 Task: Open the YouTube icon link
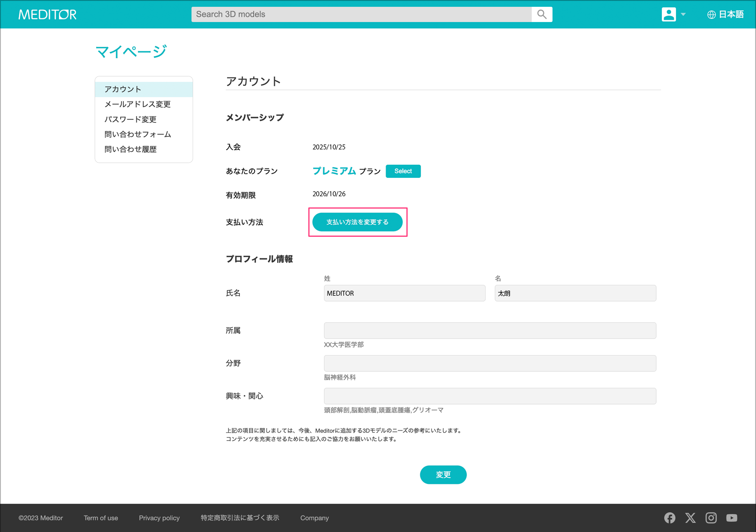[732, 518]
